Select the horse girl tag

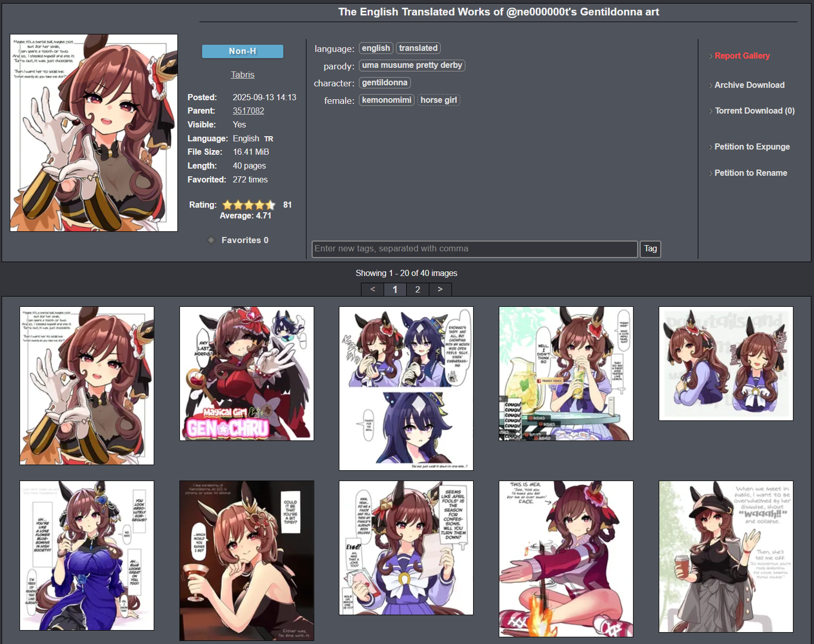439,100
